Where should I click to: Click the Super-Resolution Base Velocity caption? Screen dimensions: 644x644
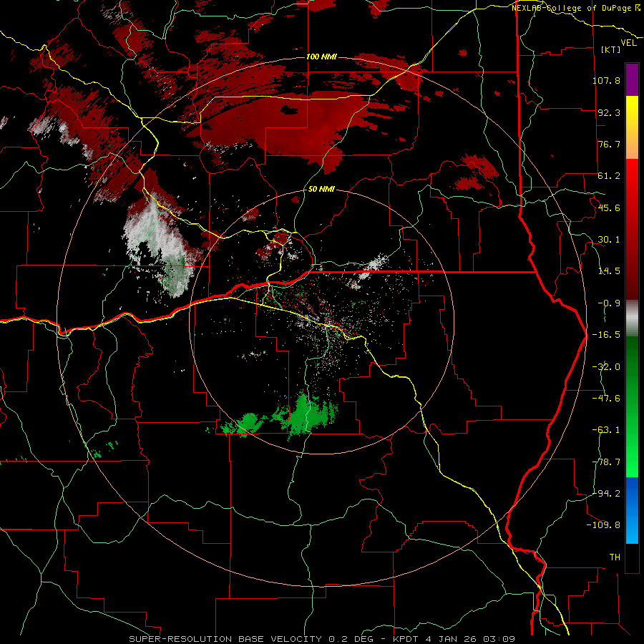click(322, 639)
